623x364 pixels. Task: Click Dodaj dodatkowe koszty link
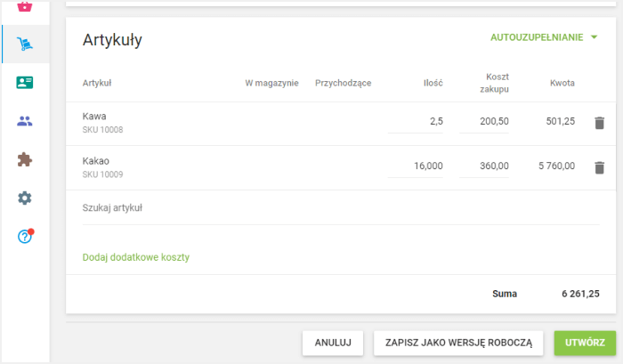136,257
